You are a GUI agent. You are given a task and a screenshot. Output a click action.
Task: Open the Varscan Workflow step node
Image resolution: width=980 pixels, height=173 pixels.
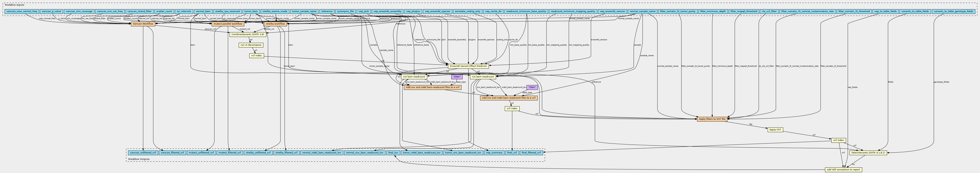[143, 24]
